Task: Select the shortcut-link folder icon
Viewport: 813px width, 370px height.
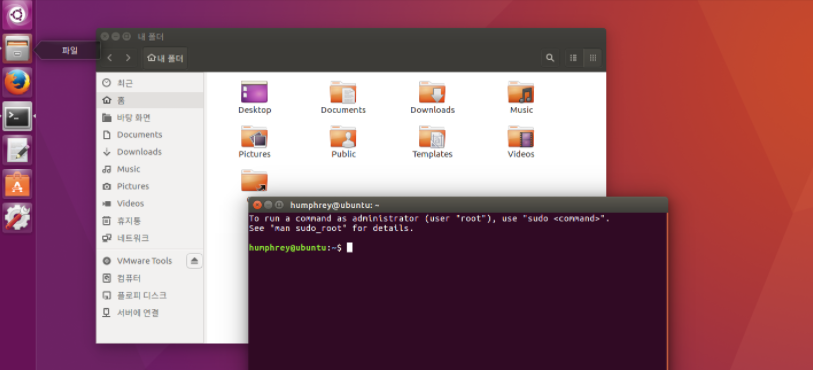Action: (x=254, y=181)
